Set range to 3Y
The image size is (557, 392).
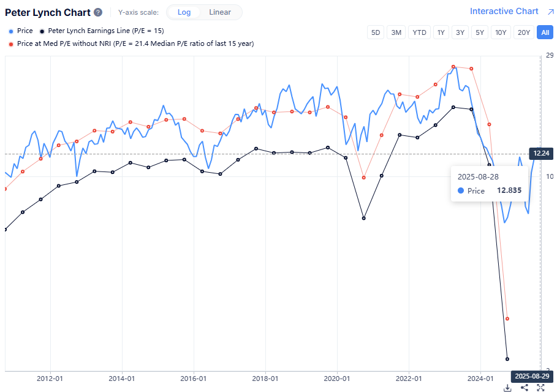click(460, 32)
